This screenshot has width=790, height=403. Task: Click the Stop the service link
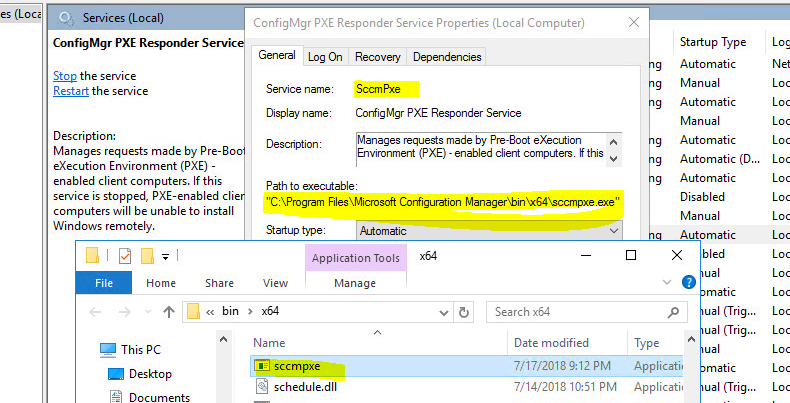65,76
